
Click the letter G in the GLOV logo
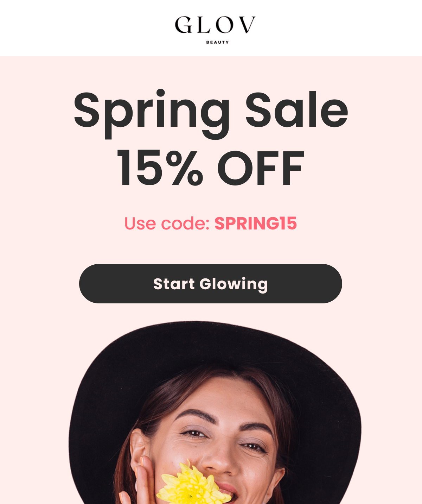tap(183, 25)
